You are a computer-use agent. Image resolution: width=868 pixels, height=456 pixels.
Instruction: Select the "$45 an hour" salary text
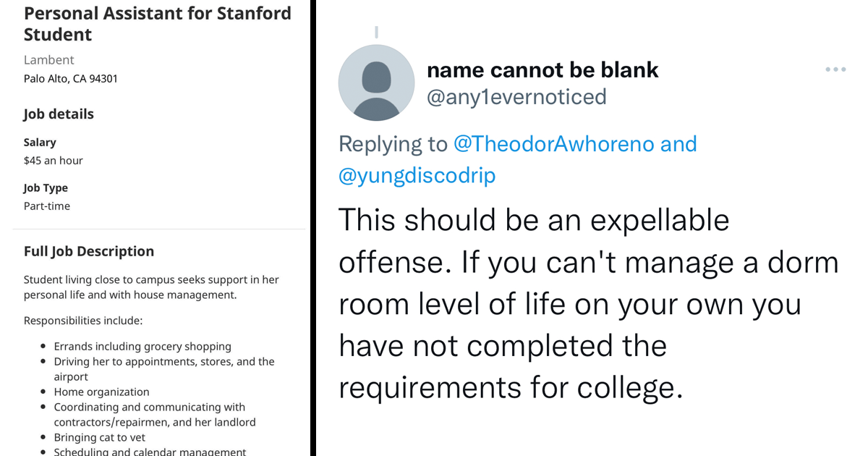point(54,161)
